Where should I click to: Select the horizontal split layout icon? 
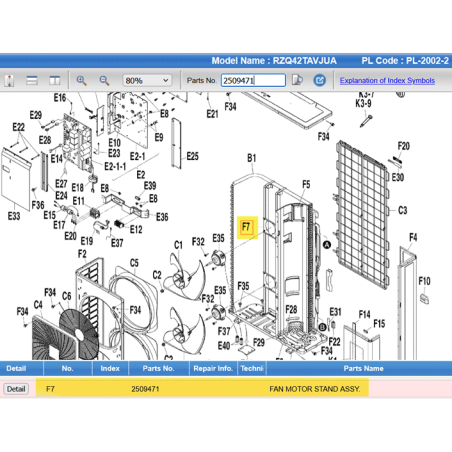point(32,80)
